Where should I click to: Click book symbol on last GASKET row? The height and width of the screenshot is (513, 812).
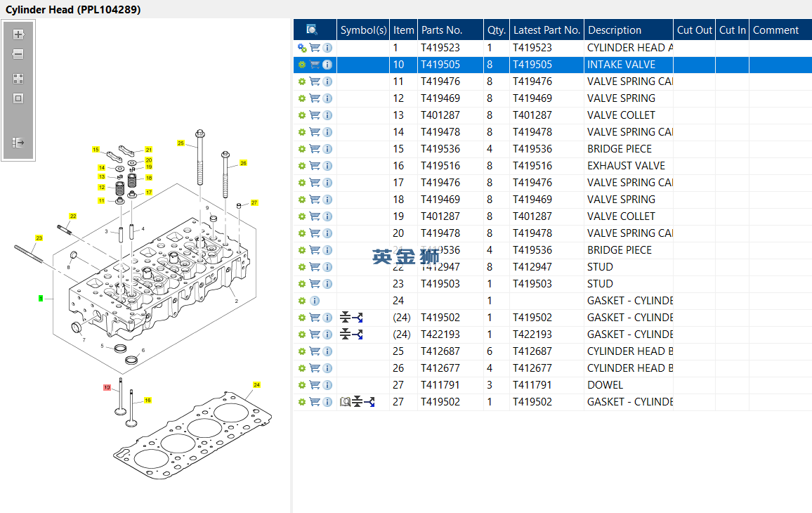(344, 402)
